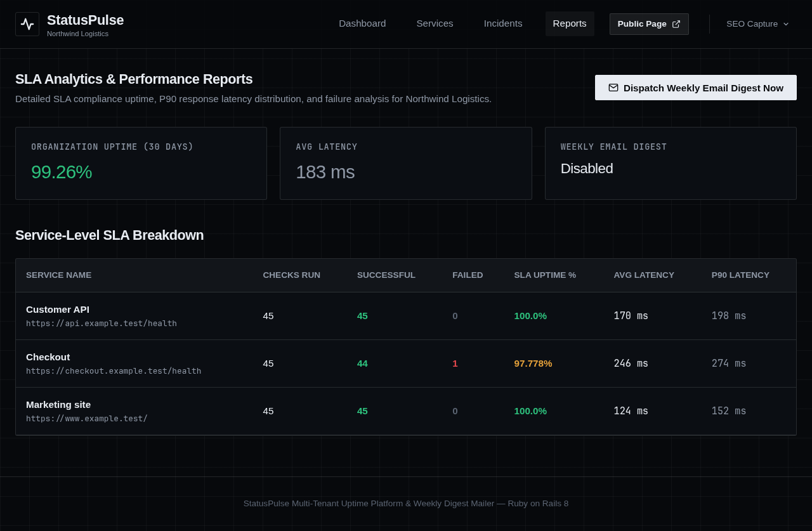Click the Avg Latency card label
The width and height of the screenshot is (812, 531).
(x=327, y=147)
